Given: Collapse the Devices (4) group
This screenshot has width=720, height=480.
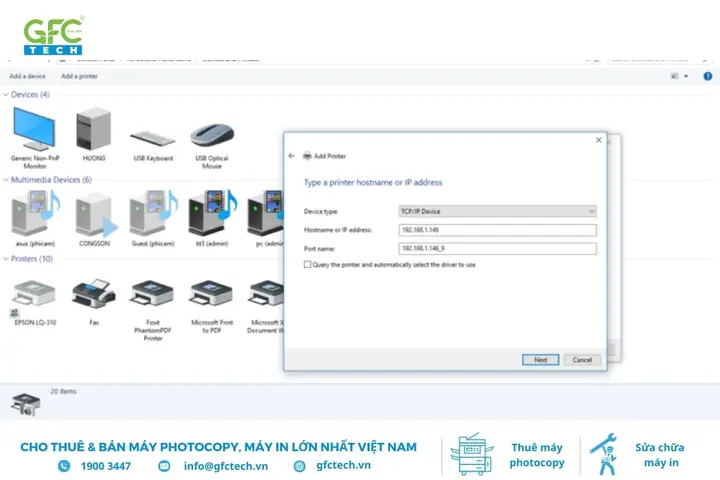Looking at the screenshot, I should pyautogui.click(x=6, y=95).
